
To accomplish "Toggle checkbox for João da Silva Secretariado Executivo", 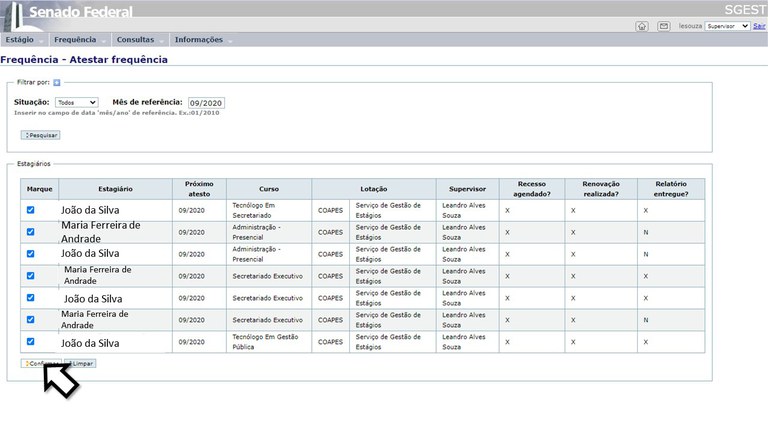I will tap(31, 298).
